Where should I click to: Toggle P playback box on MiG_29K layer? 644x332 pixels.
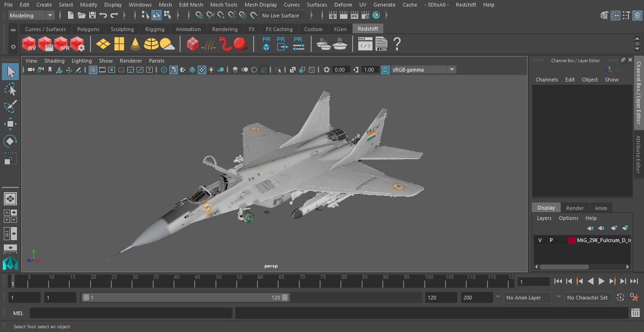pos(551,240)
